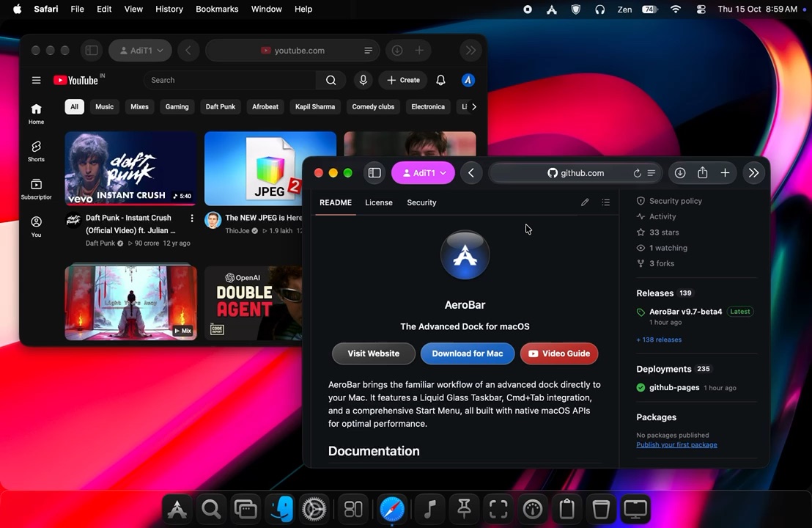
Task: Select the Music filter chip on YouTube
Action: coord(104,107)
